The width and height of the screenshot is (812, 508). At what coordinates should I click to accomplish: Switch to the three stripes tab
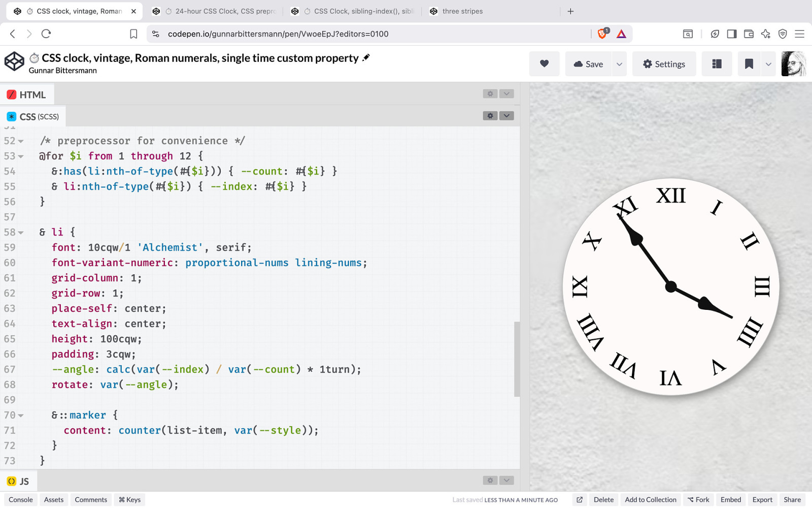point(462,11)
